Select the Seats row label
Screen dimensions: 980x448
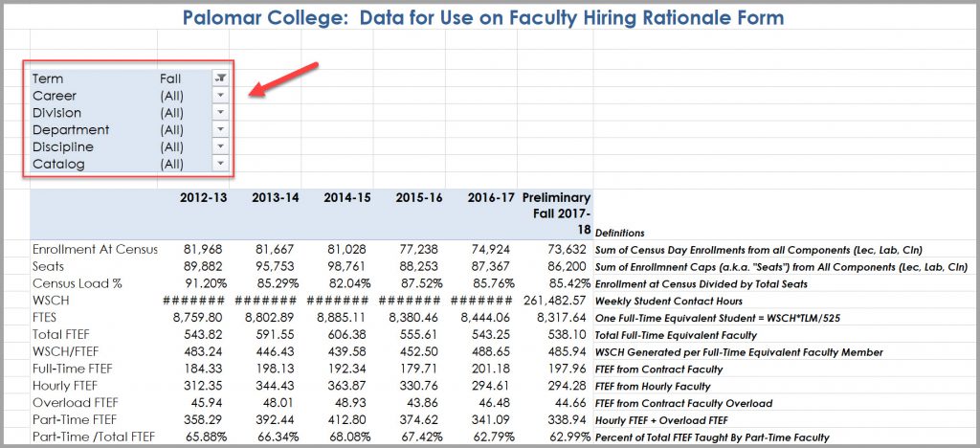coord(48,266)
